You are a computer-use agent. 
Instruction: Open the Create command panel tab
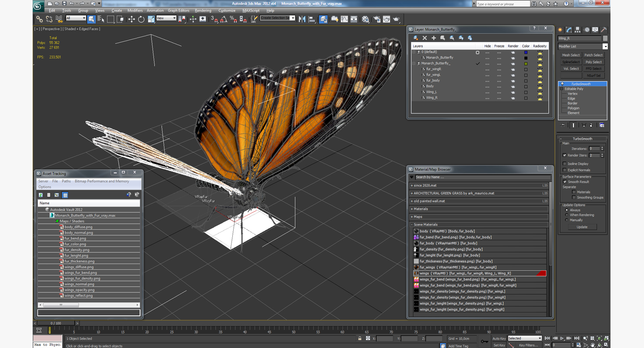tap(560, 30)
